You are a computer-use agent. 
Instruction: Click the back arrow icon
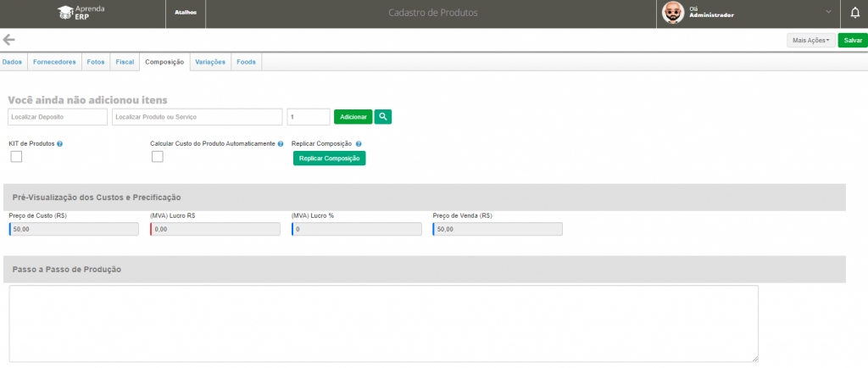point(9,40)
